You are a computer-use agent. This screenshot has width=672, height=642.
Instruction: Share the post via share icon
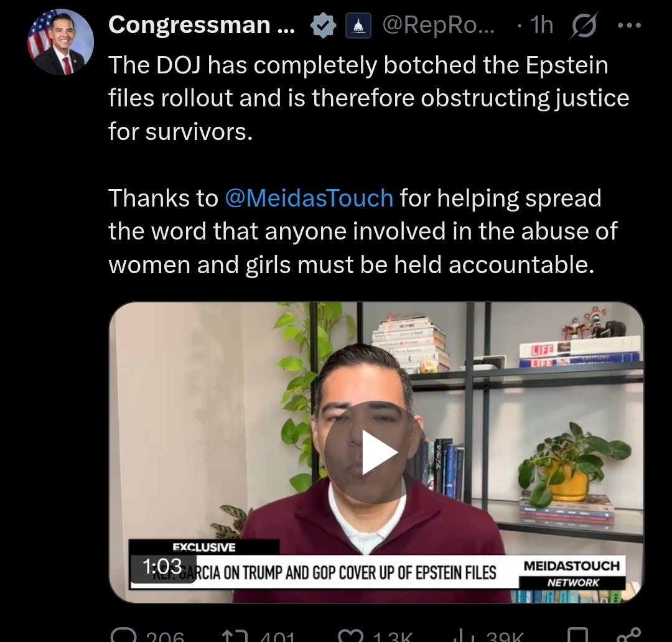click(629, 635)
